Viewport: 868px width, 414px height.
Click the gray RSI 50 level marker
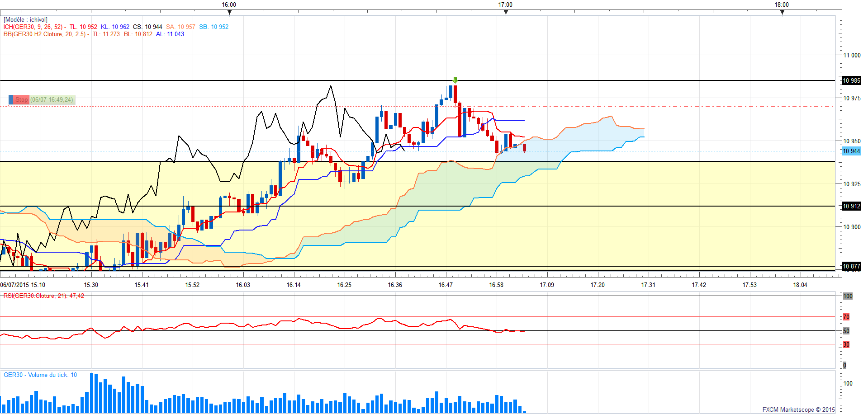(x=846, y=331)
